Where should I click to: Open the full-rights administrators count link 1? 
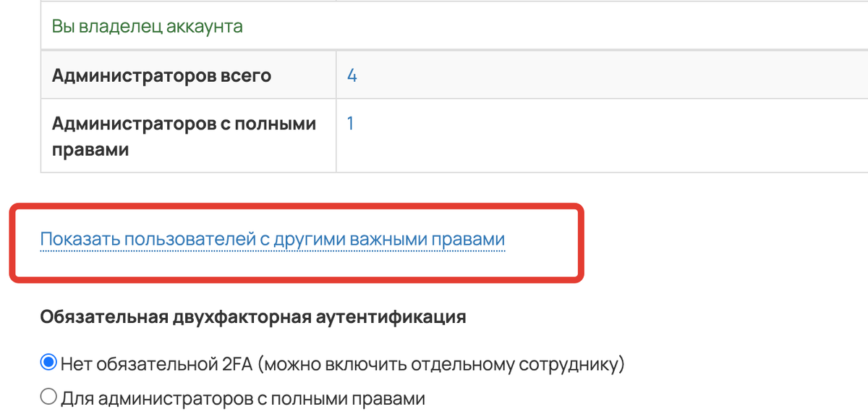click(x=350, y=124)
